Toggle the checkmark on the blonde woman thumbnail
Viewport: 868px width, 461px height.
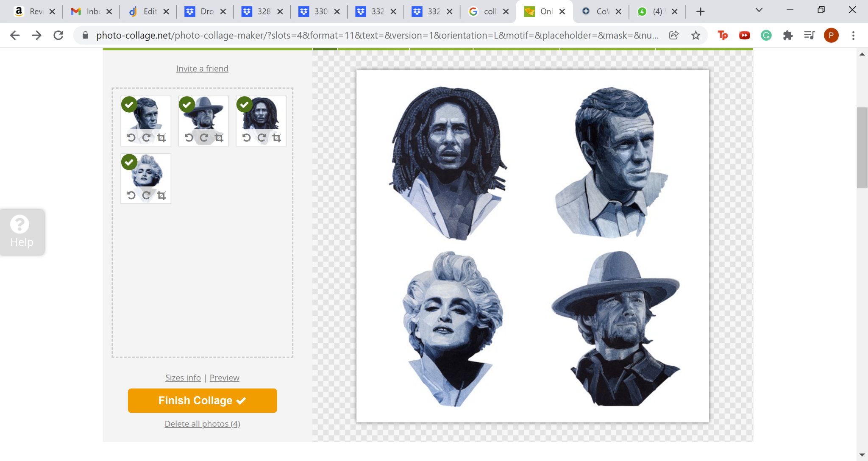(129, 162)
